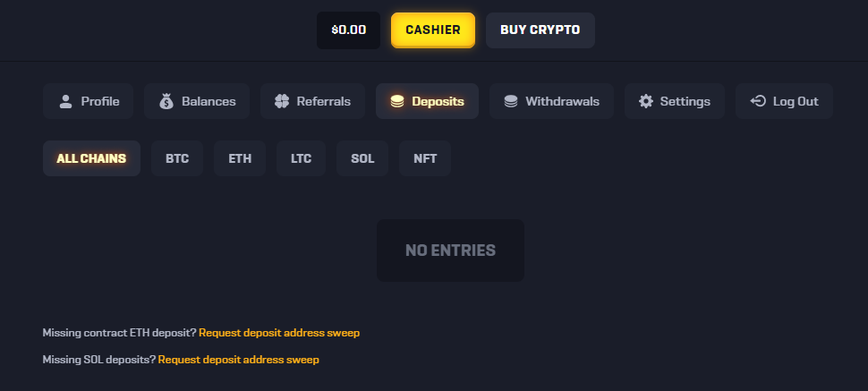Screen dimensions: 868x391
Task: Select the ALL CHAINS filter
Action: (x=91, y=158)
